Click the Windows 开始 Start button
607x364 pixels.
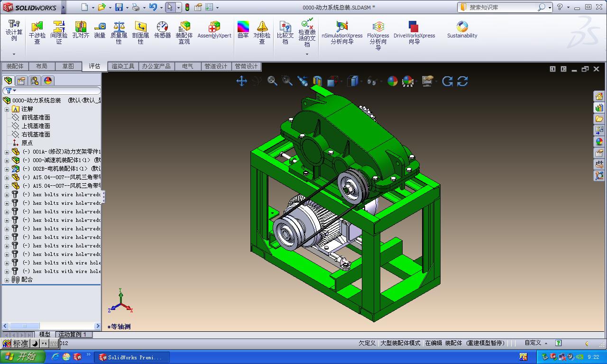point(23,357)
